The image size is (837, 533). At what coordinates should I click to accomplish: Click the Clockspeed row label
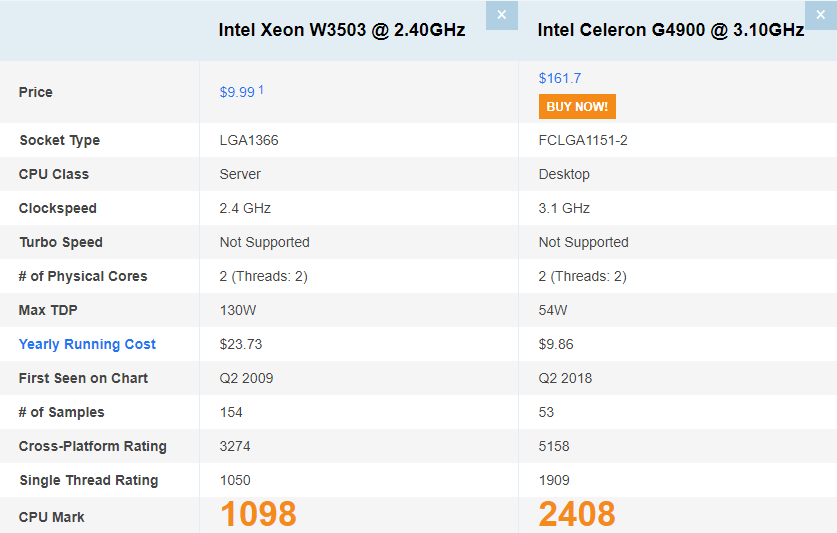pos(58,208)
